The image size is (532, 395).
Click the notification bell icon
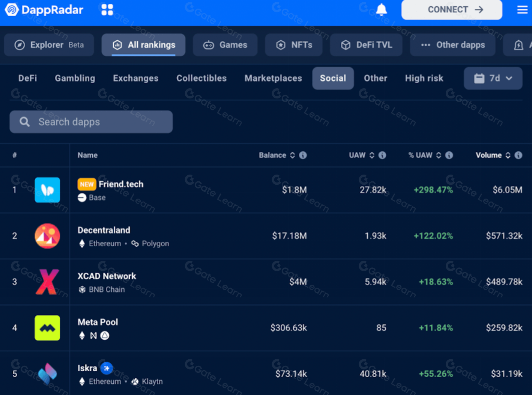pyautogui.click(x=382, y=9)
